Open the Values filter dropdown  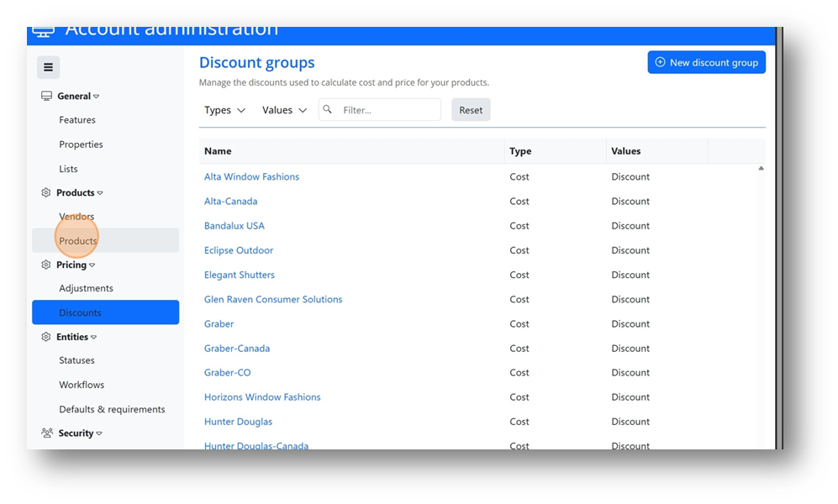coord(284,110)
